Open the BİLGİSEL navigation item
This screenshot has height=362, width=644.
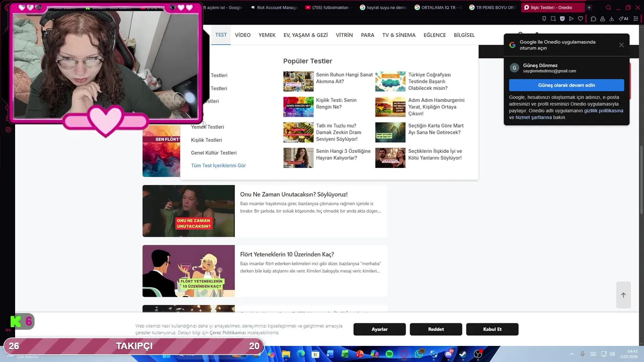[x=464, y=35]
